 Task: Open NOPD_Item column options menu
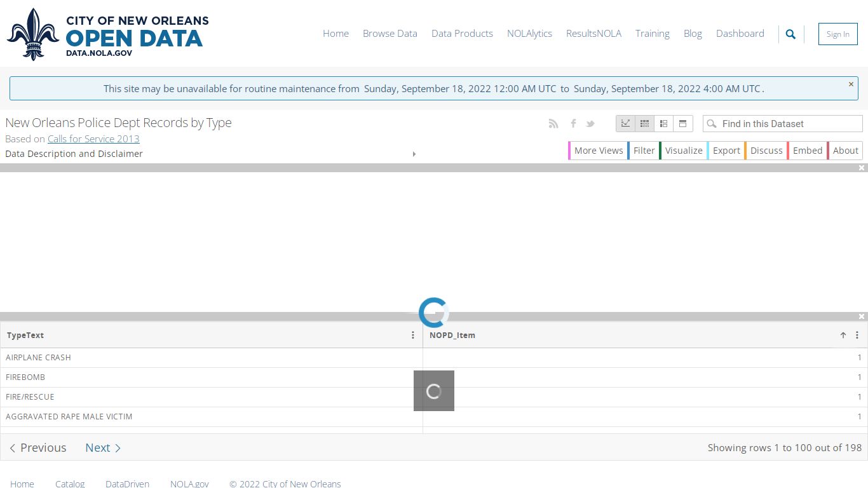(857, 335)
